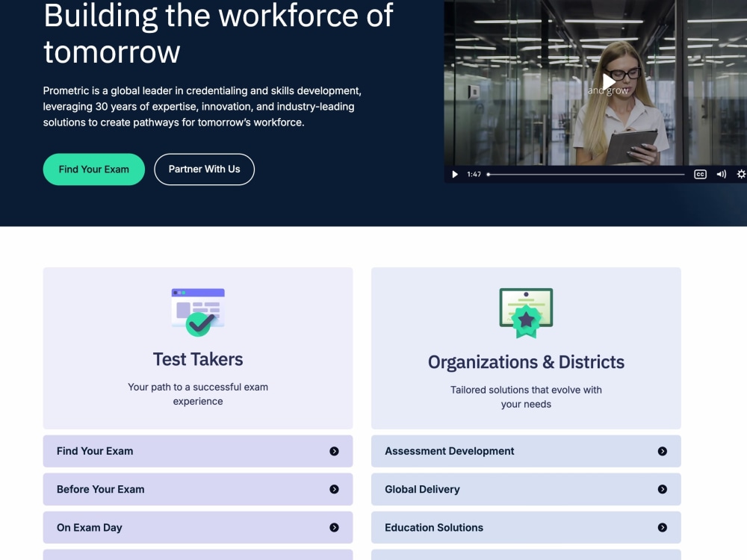Image resolution: width=747 pixels, height=560 pixels.
Task: Open the video settings gear
Action: pyautogui.click(x=741, y=174)
